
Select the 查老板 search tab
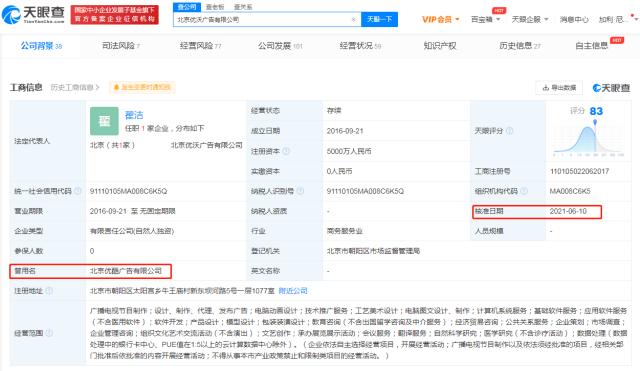point(215,7)
